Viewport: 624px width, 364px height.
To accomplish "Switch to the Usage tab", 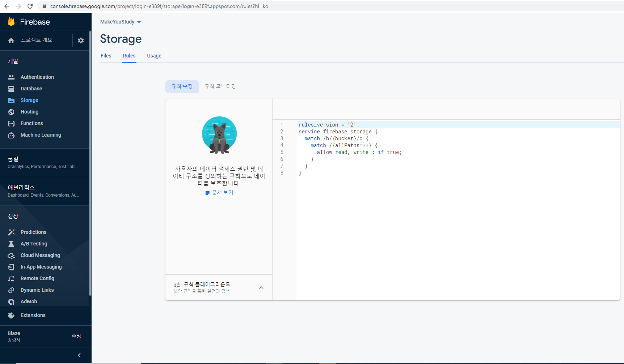I will [154, 56].
